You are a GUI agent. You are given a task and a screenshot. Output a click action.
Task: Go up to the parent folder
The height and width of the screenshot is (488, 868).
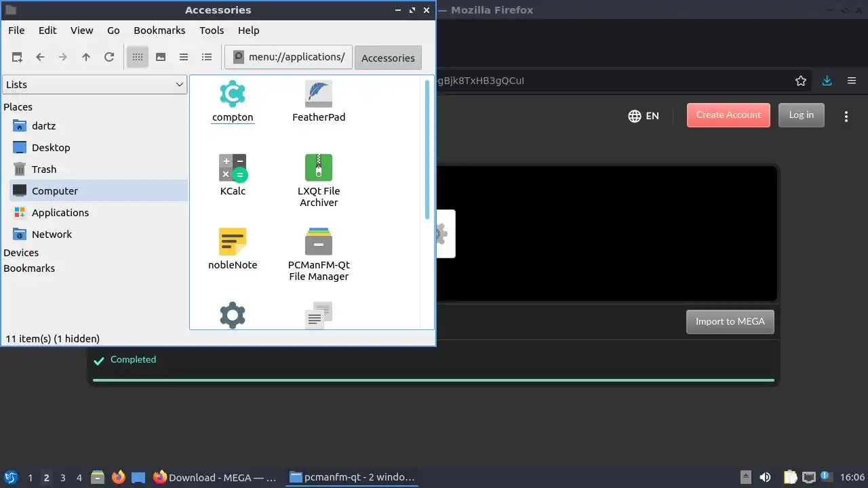[x=86, y=57]
